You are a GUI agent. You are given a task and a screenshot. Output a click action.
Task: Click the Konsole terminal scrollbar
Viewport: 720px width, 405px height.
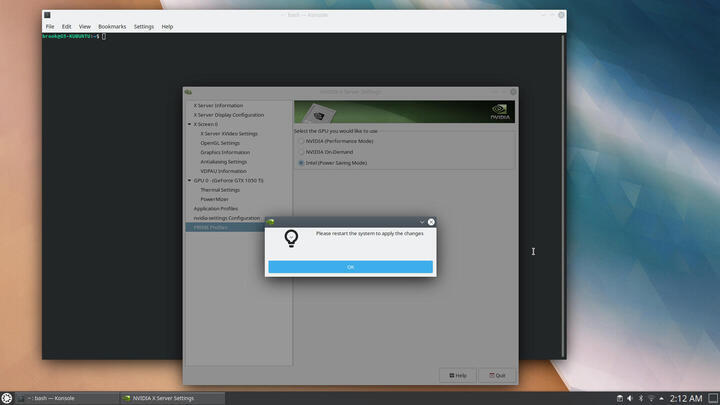coord(563,196)
